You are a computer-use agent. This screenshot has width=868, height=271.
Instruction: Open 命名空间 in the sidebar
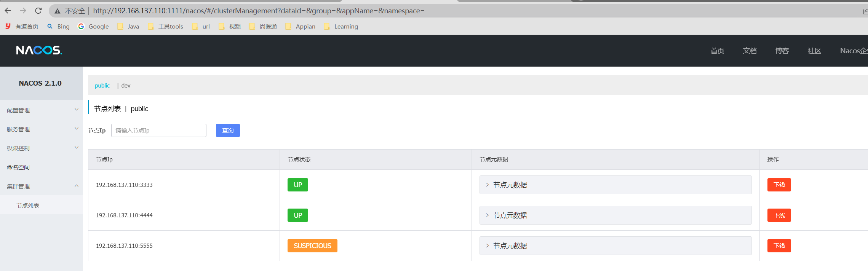42,167
